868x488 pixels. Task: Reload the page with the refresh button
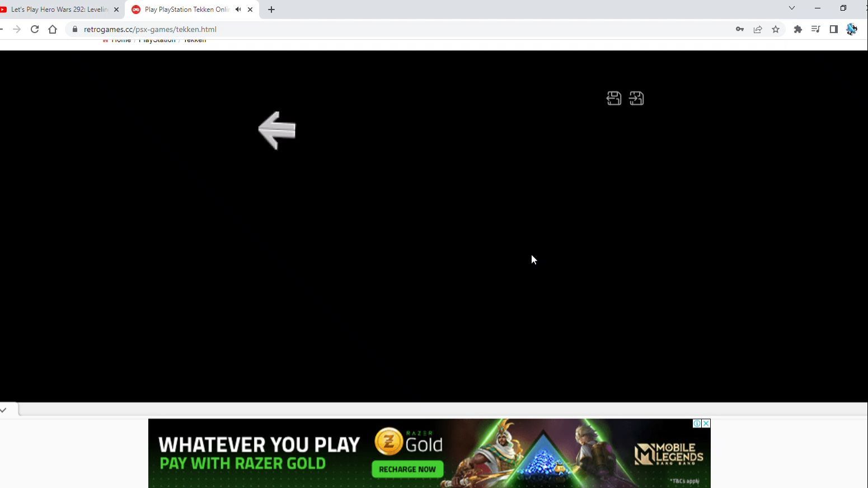(35, 29)
